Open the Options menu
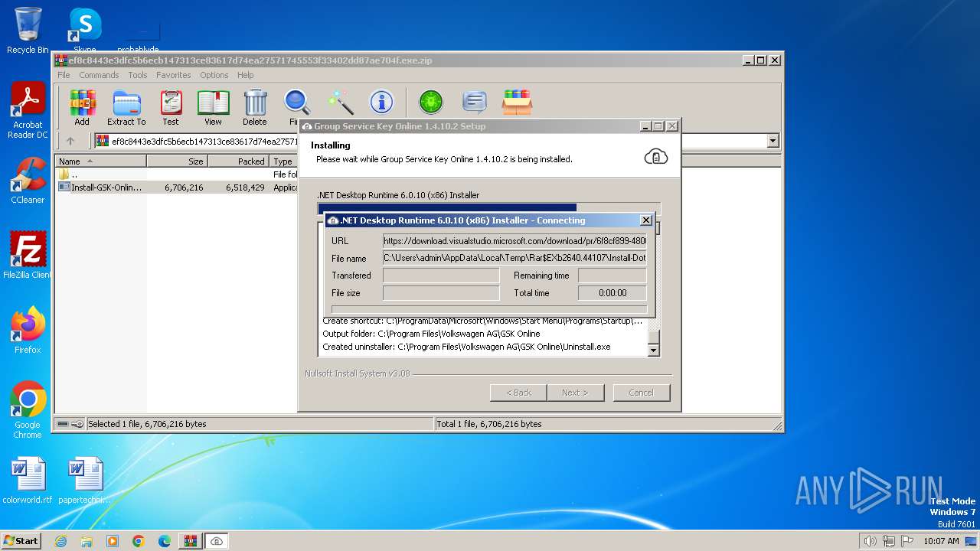980x551 pixels. coord(214,75)
